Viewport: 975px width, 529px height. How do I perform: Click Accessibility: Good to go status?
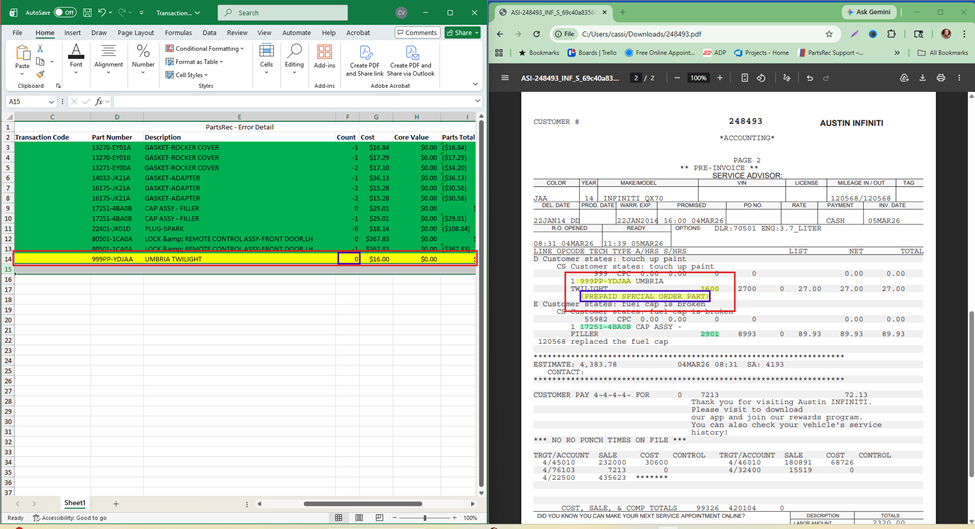[70, 518]
